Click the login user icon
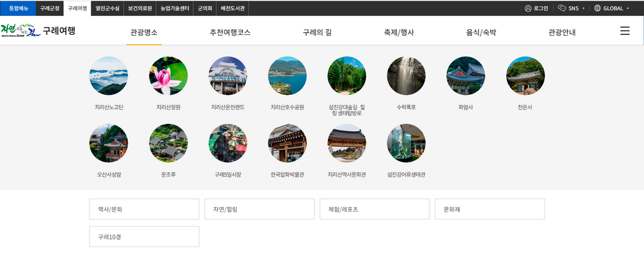Screen dimensions: 644x255 click(528, 8)
